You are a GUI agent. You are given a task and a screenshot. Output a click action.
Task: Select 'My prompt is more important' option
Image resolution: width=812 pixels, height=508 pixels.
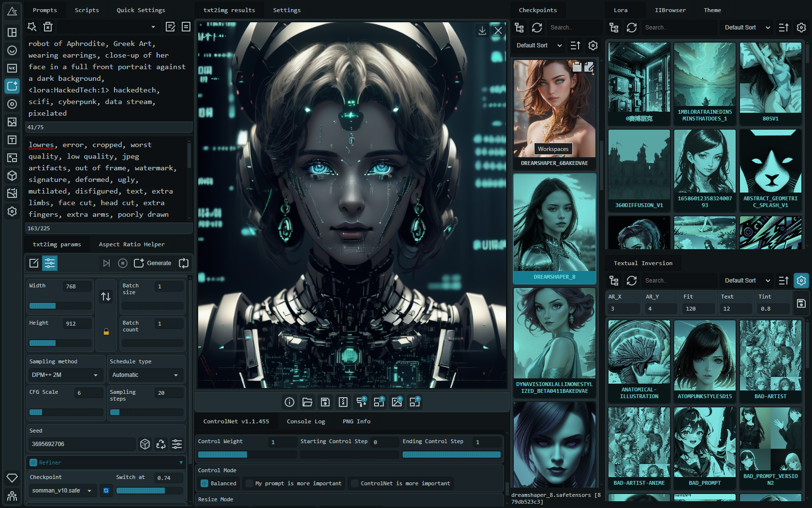tap(293, 484)
